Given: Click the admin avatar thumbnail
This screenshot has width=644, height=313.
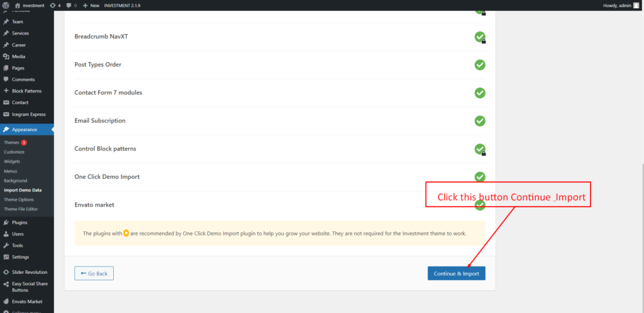Looking at the screenshot, I should [636, 5].
